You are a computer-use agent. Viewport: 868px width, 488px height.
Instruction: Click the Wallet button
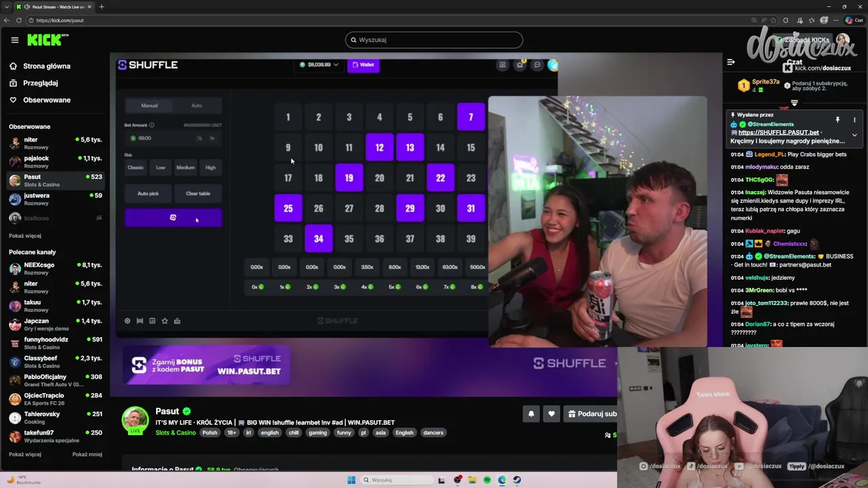[x=363, y=65]
